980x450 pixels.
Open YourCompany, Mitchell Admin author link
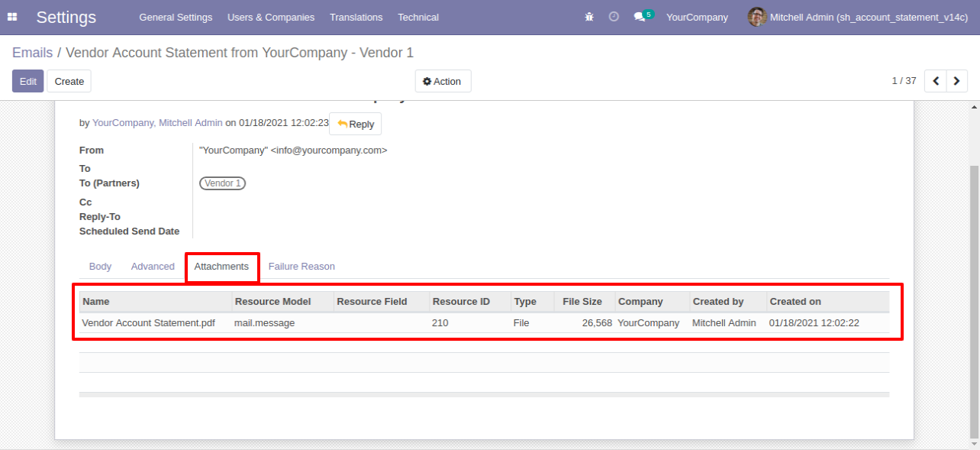(x=157, y=122)
